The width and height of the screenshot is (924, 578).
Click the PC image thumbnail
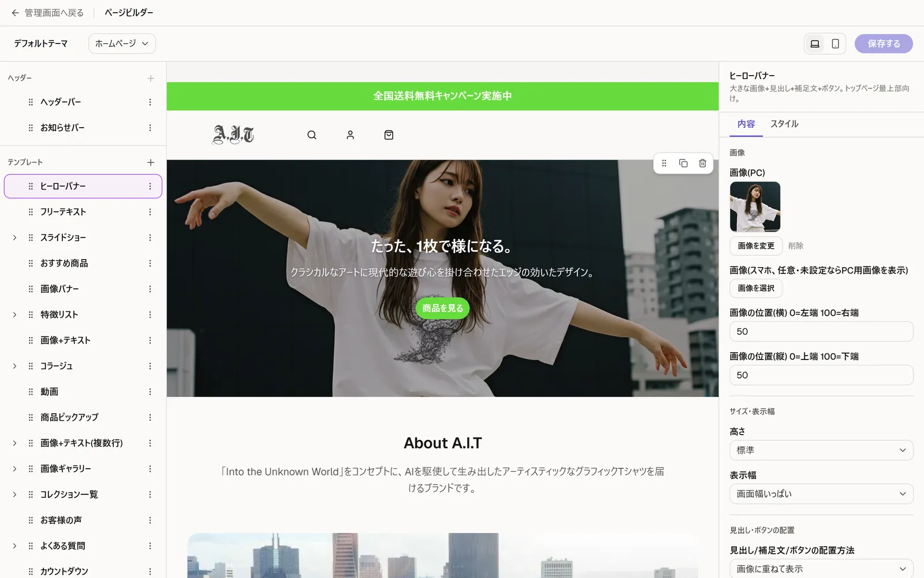click(x=755, y=207)
